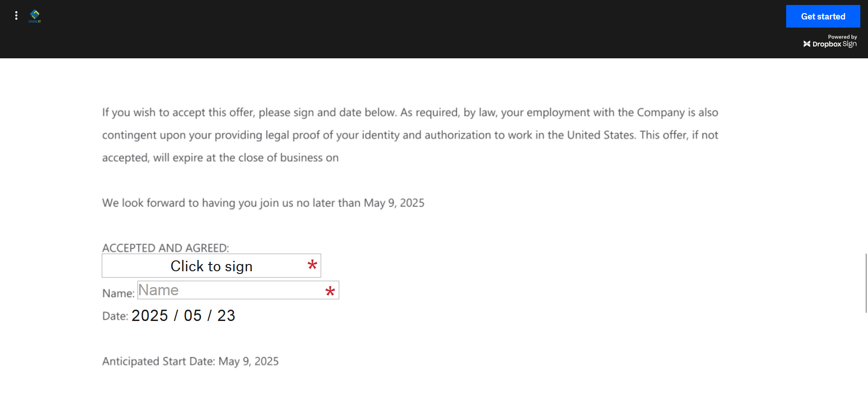Click the "If you wish to accept" line
Screen dimensions: 868x401
click(410, 113)
